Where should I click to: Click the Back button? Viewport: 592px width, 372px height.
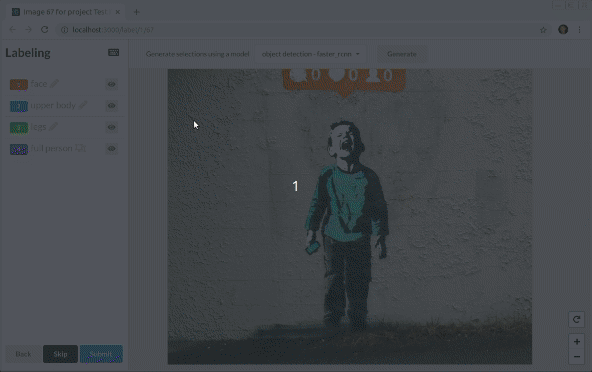pos(23,354)
